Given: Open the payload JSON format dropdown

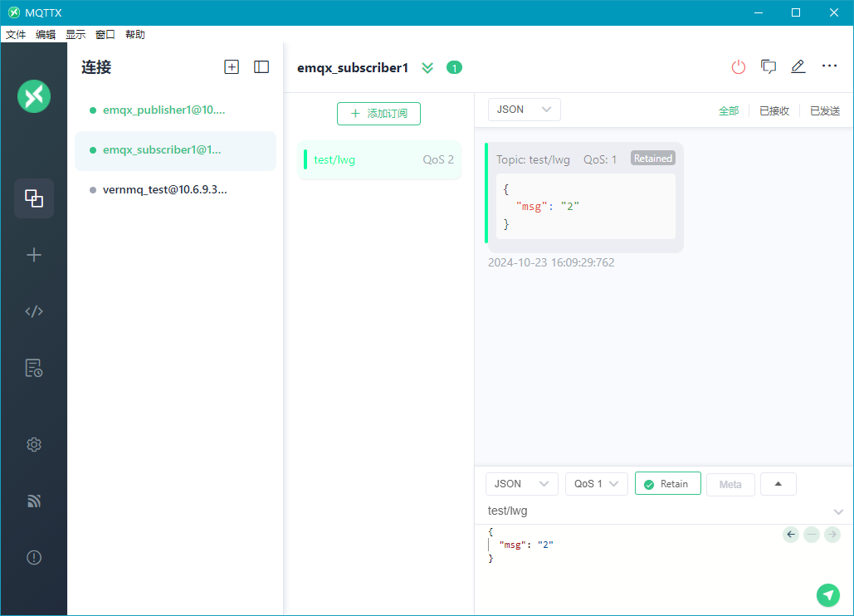Looking at the screenshot, I should pos(522,484).
